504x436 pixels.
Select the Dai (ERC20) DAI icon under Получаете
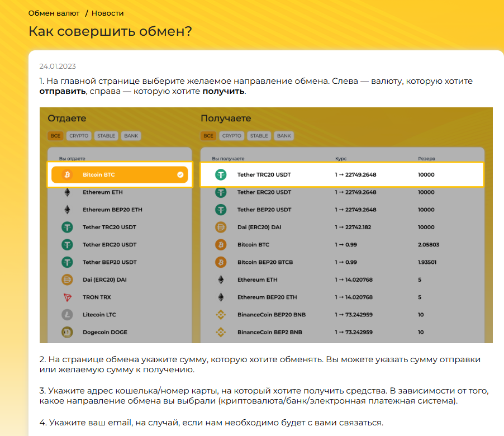click(x=221, y=228)
